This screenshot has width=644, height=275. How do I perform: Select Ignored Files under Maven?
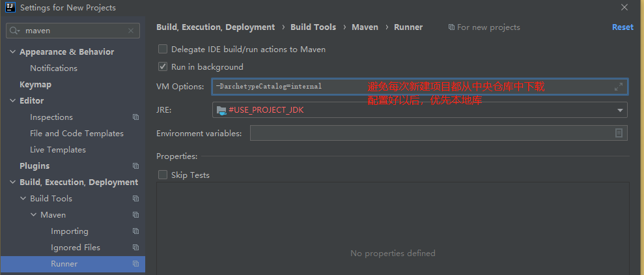[76, 248]
